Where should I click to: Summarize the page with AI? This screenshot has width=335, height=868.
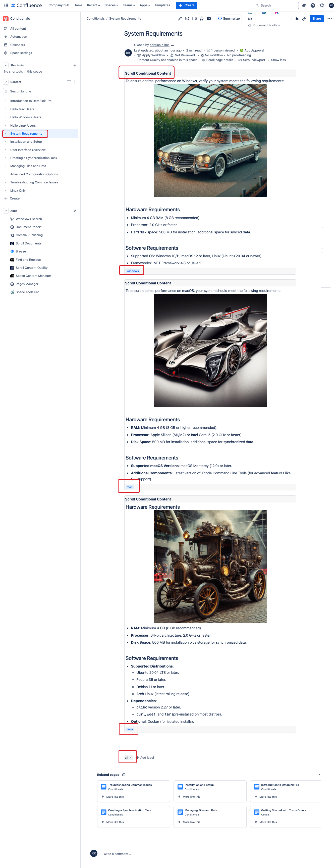coord(229,19)
